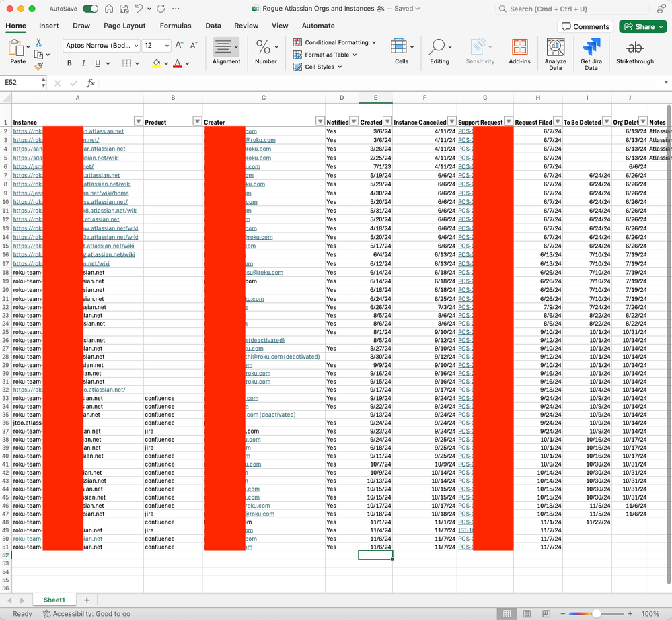Open the Created column filter dropdown

[387, 121]
